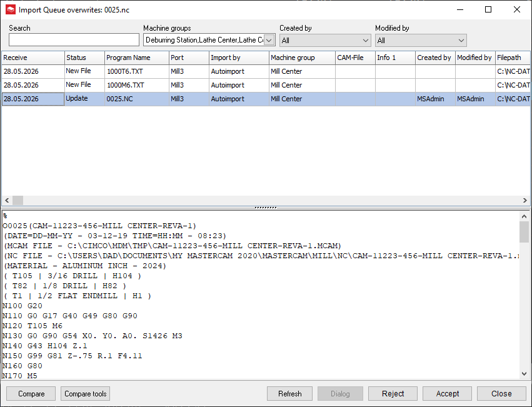Click MSAdmin in the Created by column
This screenshot has height=407, width=532.
pos(435,99)
